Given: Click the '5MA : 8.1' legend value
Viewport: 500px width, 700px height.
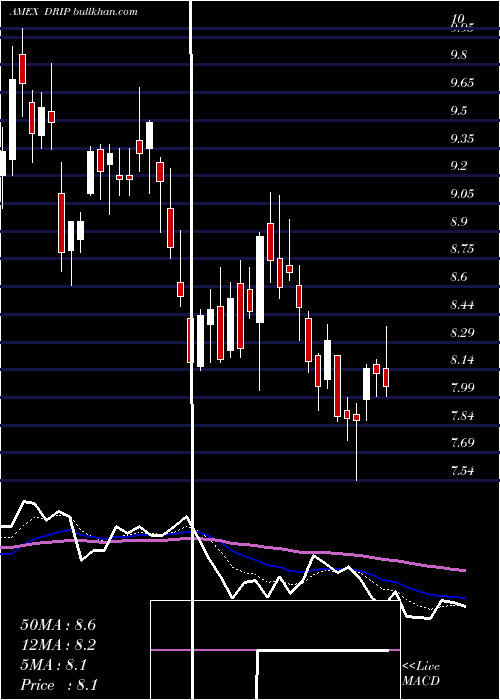Looking at the screenshot, I should click(x=54, y=665).
